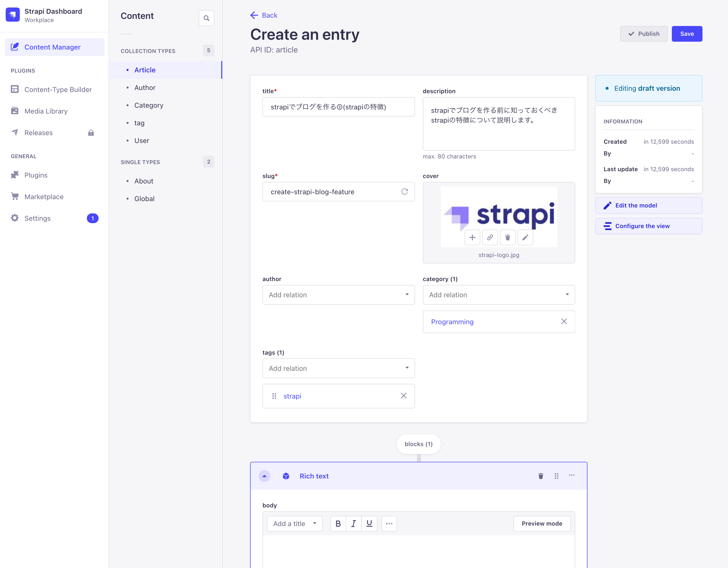The image size is (728, 568).
Task: Regenerate the slug with refresh icon
Action: pyautogui.click(x=404, y=192)
